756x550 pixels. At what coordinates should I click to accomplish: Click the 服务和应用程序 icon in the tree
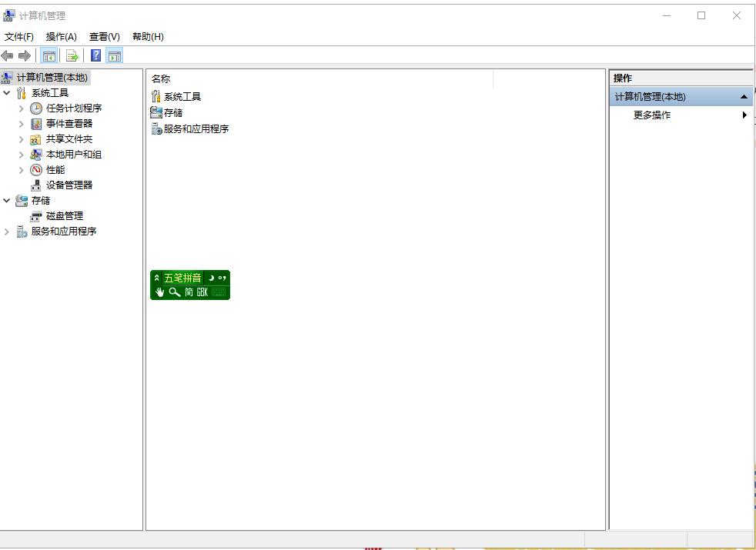click(x=22, y=232)
